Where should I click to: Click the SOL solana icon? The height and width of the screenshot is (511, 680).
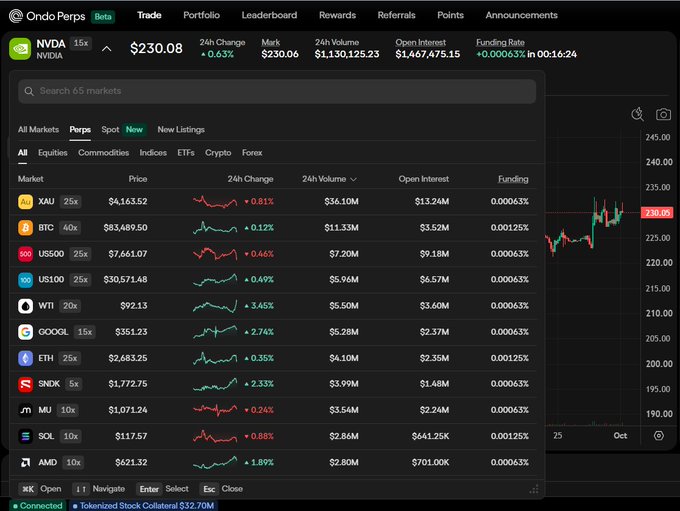tap(25, 436)
